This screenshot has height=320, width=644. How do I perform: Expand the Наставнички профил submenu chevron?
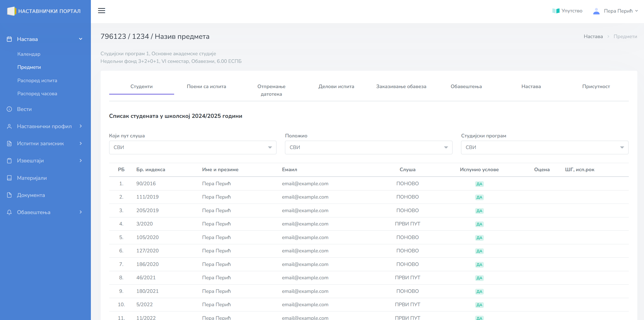click(x=80, y=126)
